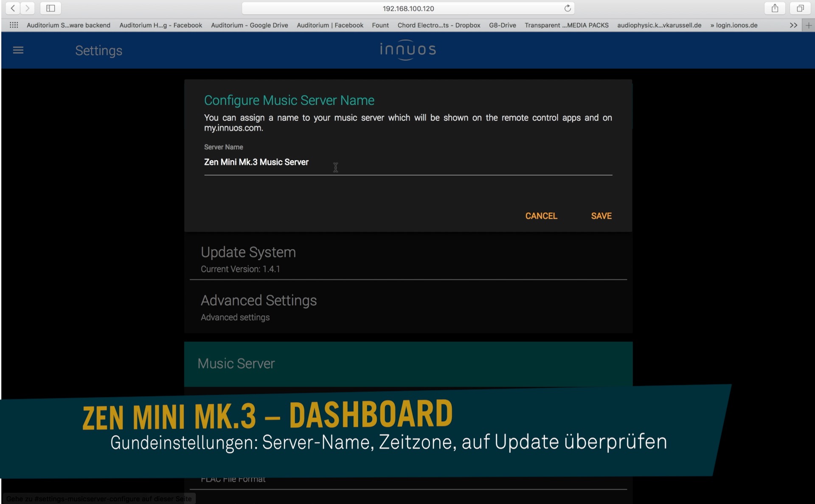815x504 pixels.
Task: Click the Server Name text field
Action: [408, 162]
